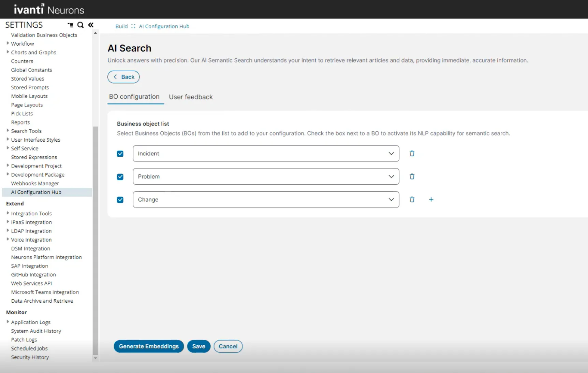Expand LDAP Integration tree node
This screenshot has height=373, width=588.
(8, 231)
